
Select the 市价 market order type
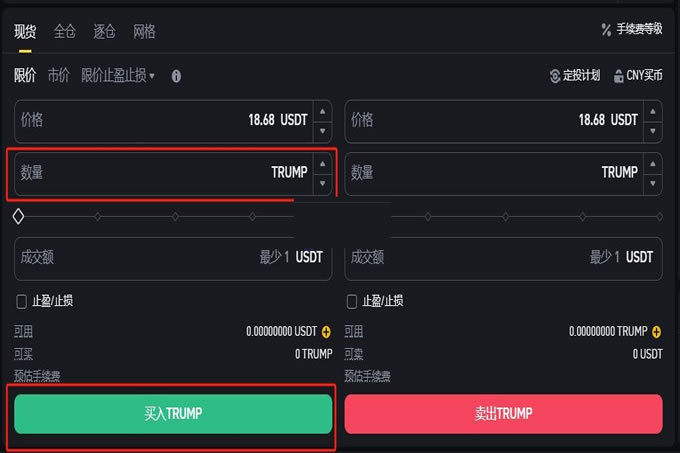click(59, 76)
